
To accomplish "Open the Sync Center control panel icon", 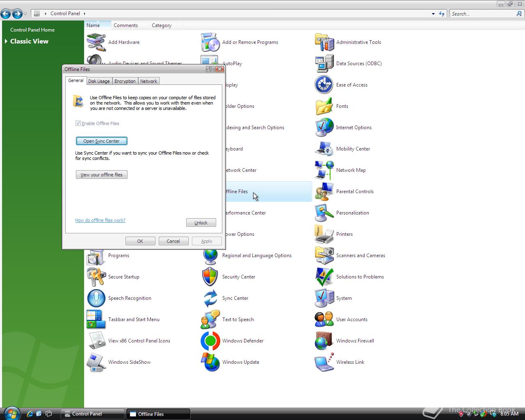I will tap(210, 298).
